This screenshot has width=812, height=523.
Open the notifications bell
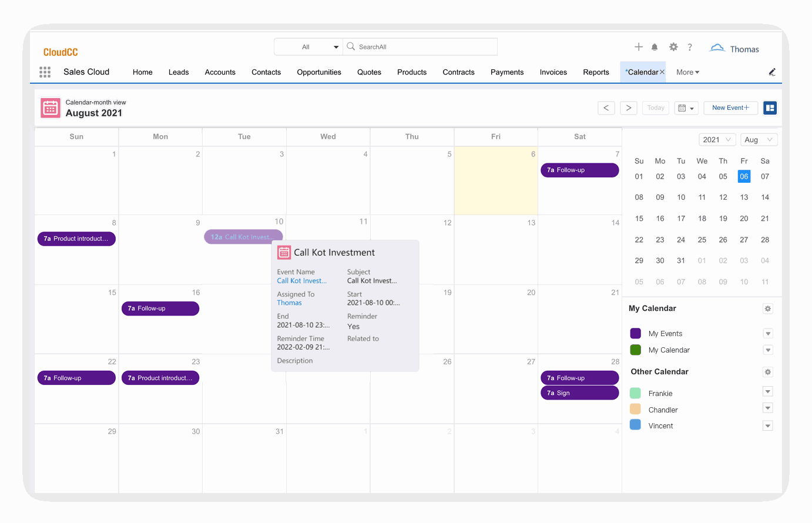point(655,47)
